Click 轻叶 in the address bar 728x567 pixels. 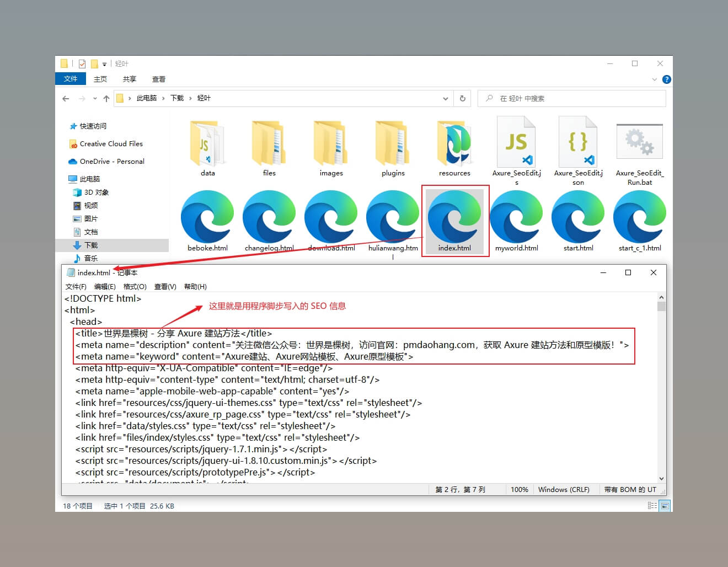[x=204, y=98]
